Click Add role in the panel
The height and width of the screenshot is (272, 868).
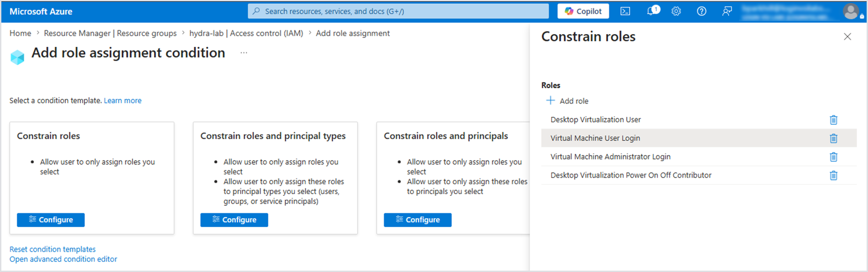tap(567, 101)
